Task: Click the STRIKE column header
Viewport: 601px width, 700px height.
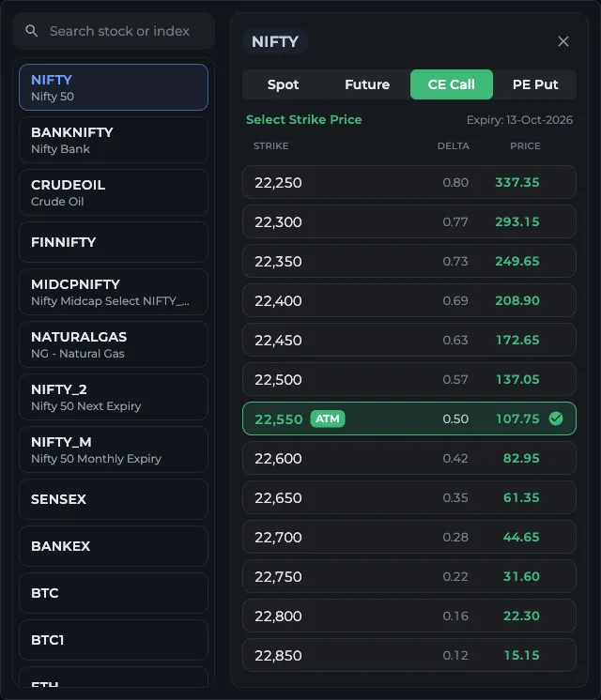Action: [x=270, y=146]
